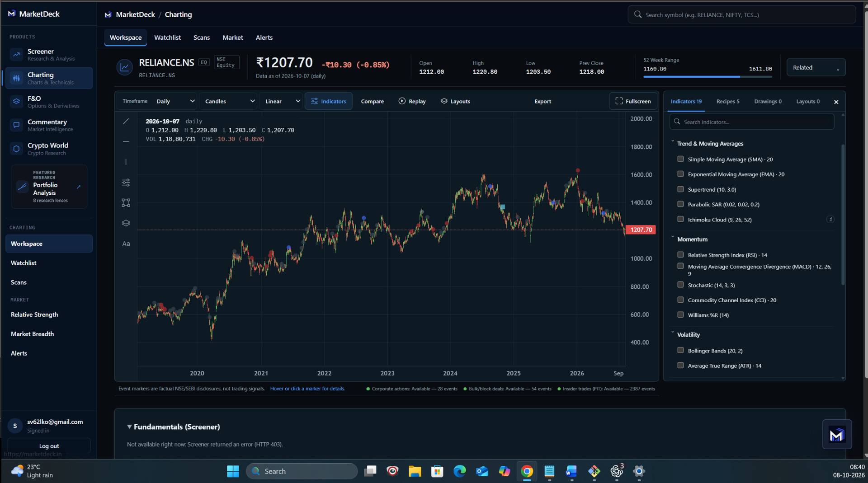Click the Export button

click(x=542, y=101)
